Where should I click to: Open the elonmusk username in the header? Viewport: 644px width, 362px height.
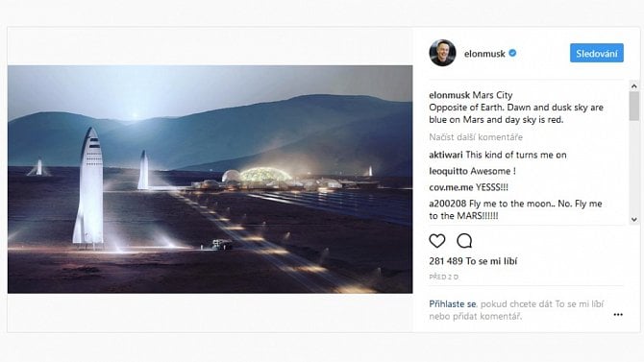[x=484, y=54]
